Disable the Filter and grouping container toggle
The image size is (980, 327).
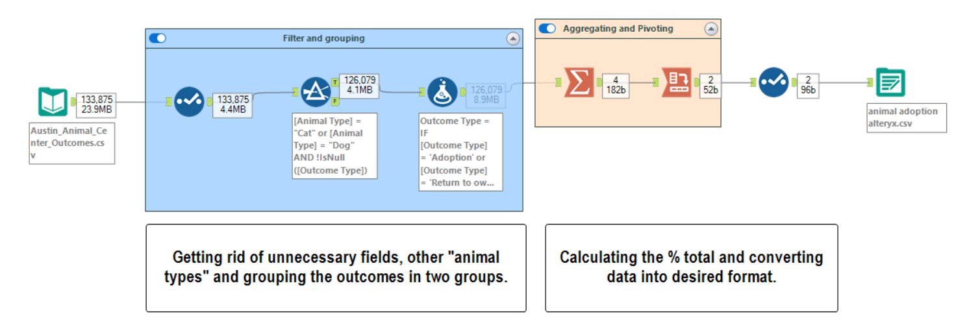click(x=158, y=38)
